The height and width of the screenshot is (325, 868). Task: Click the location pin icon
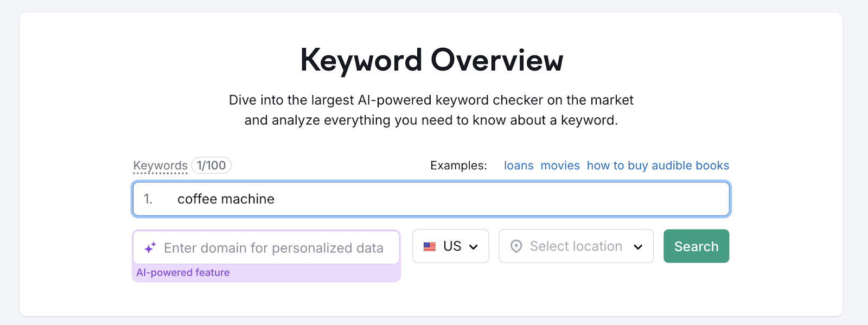point(516,246)
